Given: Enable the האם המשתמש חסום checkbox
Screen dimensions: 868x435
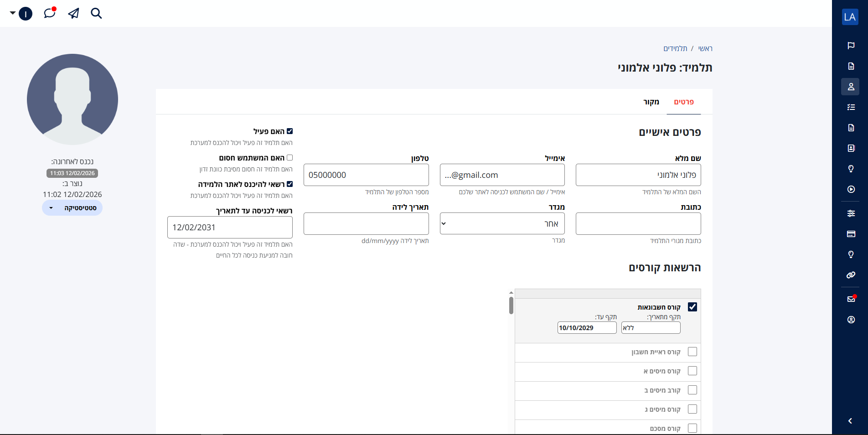Looking at the screenshot, I should pyautogui.click(x=289, y=158).
